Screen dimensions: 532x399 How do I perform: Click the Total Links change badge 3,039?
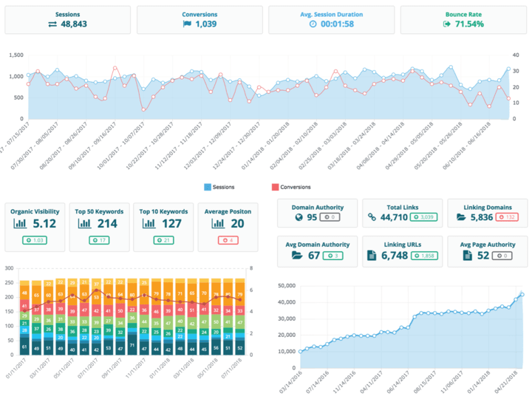click(424, 218)
